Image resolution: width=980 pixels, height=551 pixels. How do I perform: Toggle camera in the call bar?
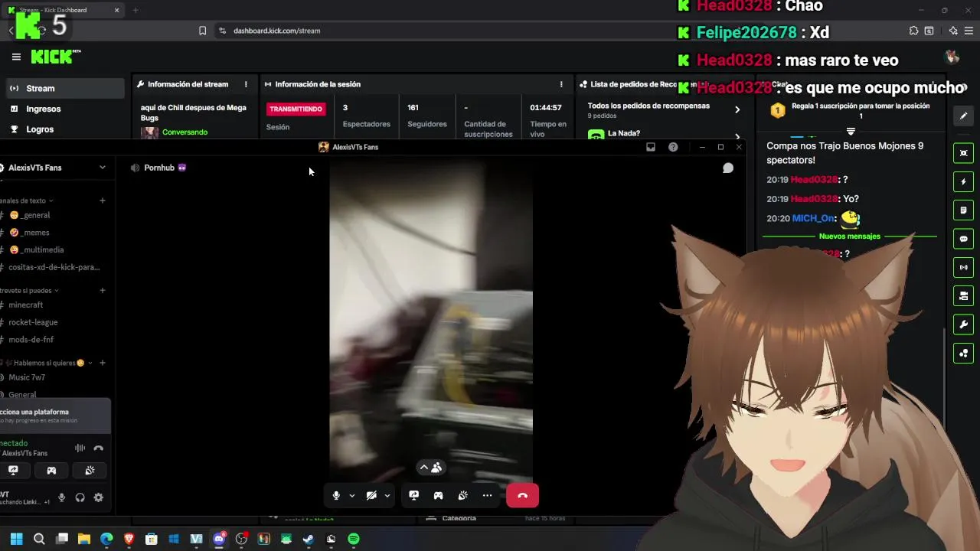coord(371,496)
